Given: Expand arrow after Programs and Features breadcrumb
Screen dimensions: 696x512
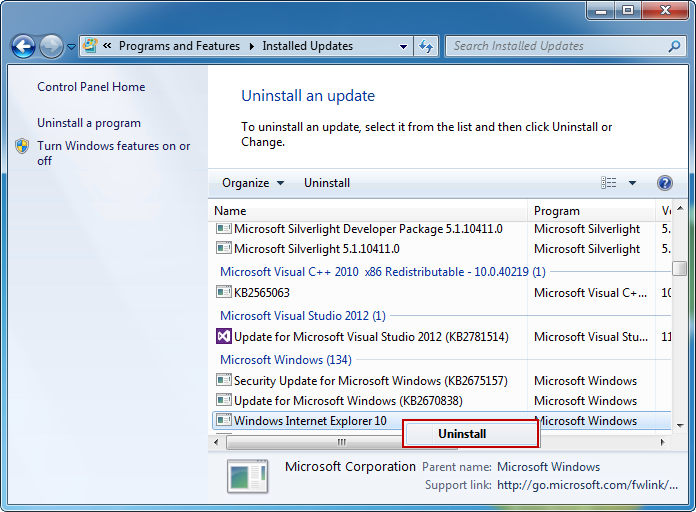Looking at the screenshot, I should 252,46.
